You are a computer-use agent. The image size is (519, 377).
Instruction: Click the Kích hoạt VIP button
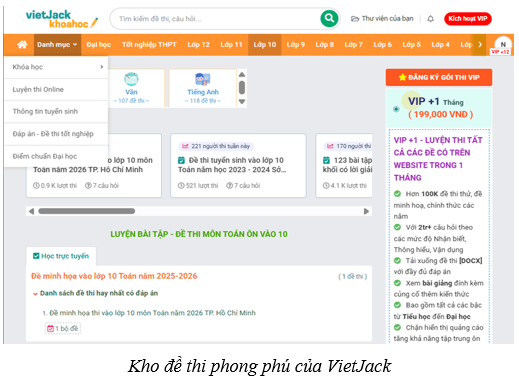pyautogui.click(x=468, y=19)
